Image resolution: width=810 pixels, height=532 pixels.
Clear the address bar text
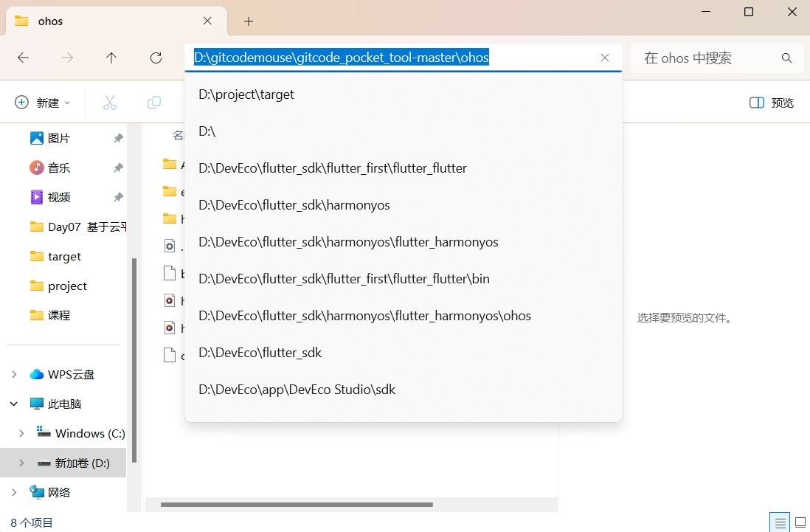pyautogui.click(x=605, y=58)
